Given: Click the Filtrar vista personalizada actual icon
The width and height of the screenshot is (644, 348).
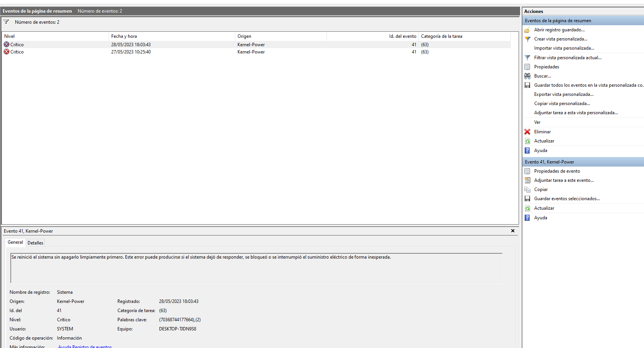Looking at the screenshot, I should tap(527, 58).
